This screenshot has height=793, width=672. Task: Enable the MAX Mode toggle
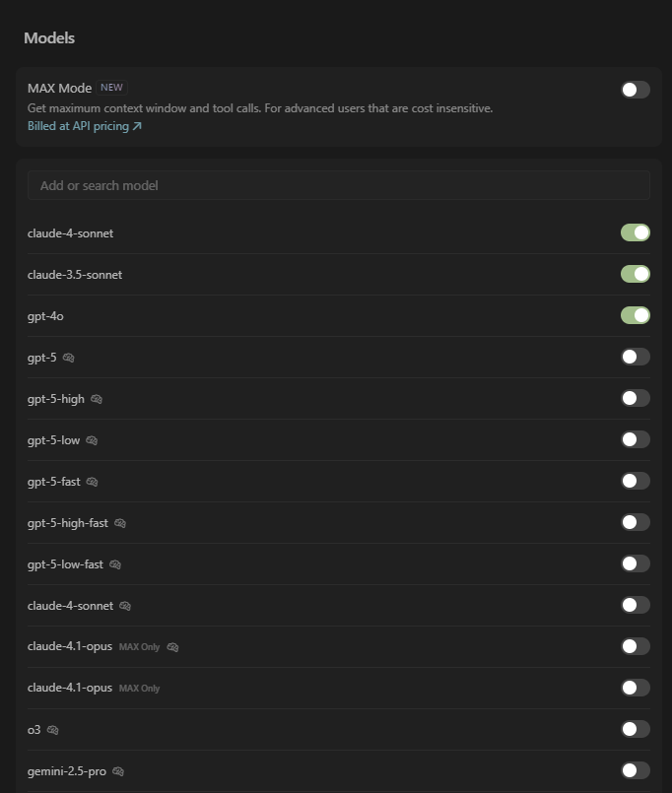point(636,90)
